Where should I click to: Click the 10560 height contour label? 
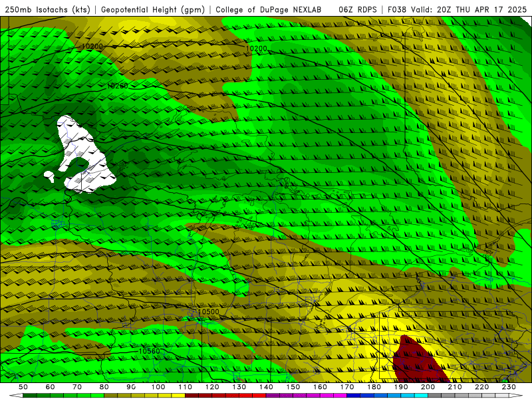click(149, 351)
